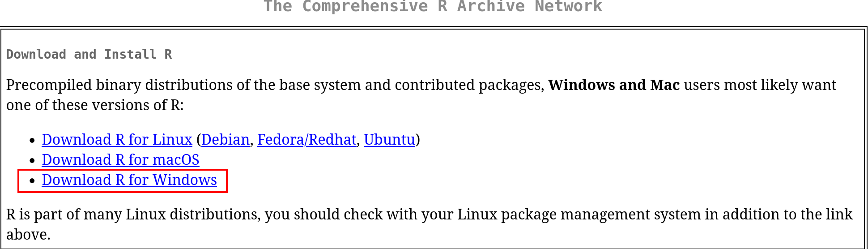The height and width of the screenshot is (249, 868).
Task: Click the Download and Install R heading
Action: click(x=89, y=55)
